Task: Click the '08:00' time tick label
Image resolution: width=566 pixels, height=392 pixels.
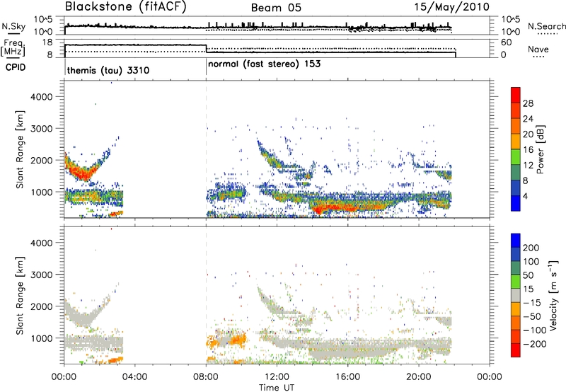Action: pyautogui.click(x=206, y=377)
